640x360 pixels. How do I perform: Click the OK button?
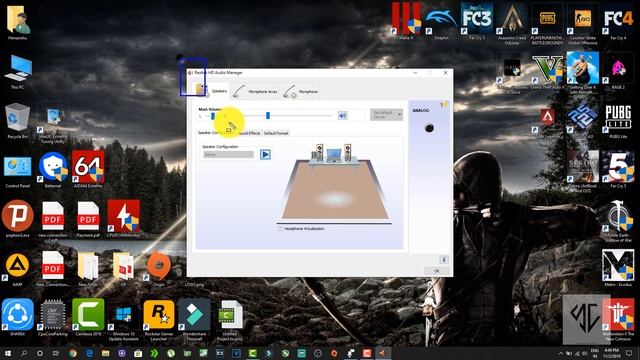(x=436, y=271)
